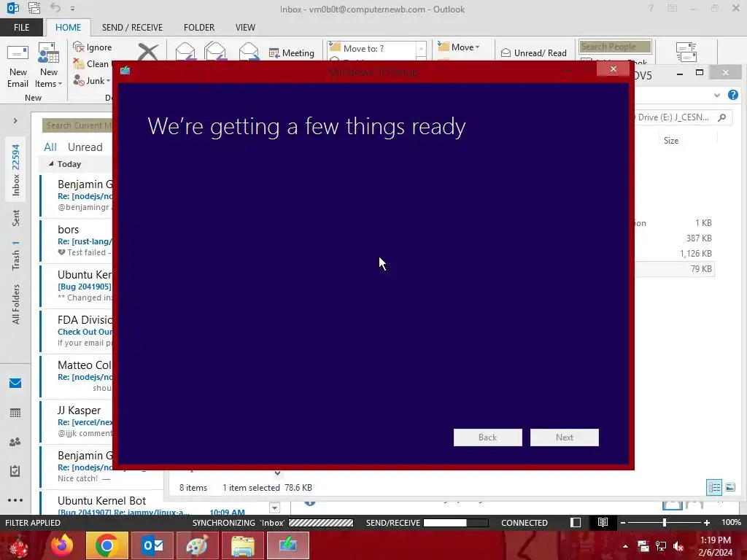Click the navigation options ellipsis
The height and width of the screenshot is (560, 747).
click(15, 500)
